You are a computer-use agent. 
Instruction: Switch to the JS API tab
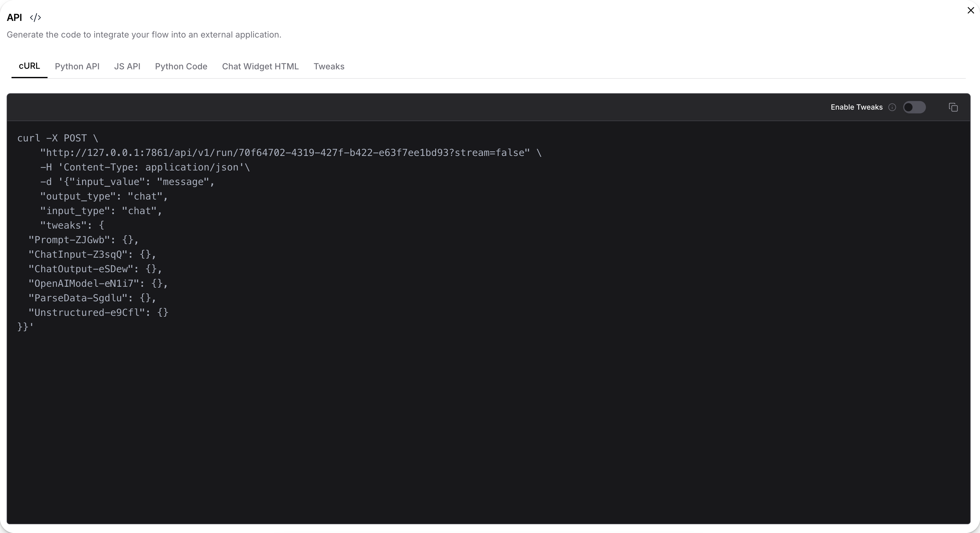pos(127,67)
